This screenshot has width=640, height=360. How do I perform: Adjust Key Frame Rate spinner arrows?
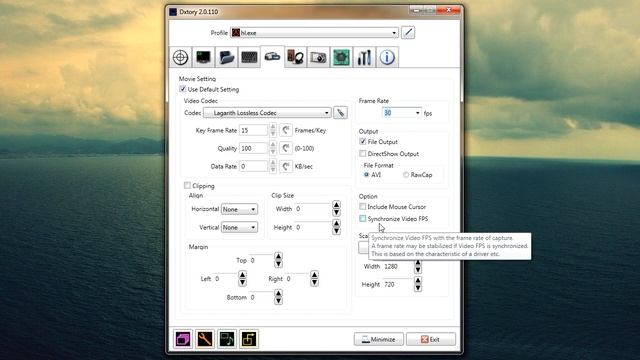point(273,130)
